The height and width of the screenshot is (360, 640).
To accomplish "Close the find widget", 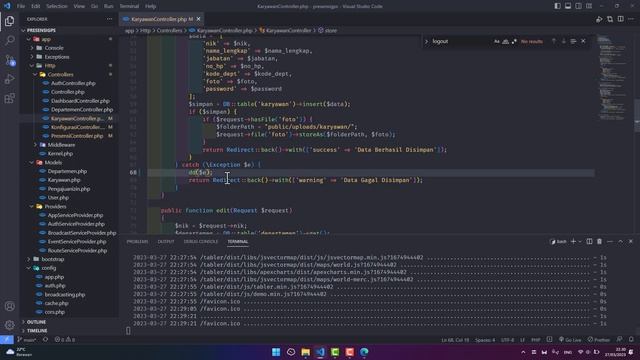I will click(x=583, y=41).
